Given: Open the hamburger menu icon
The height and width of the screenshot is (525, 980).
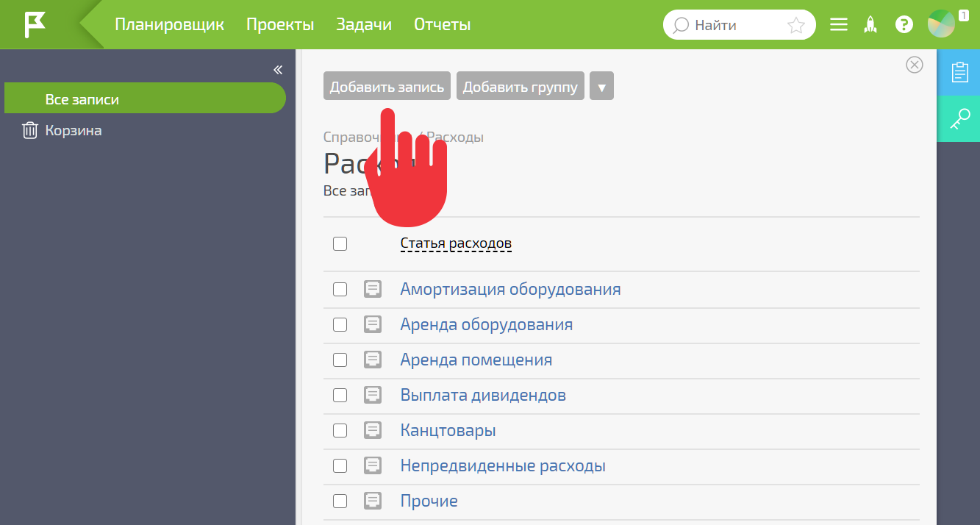Looking at the screenshot, I should (839, 25).
